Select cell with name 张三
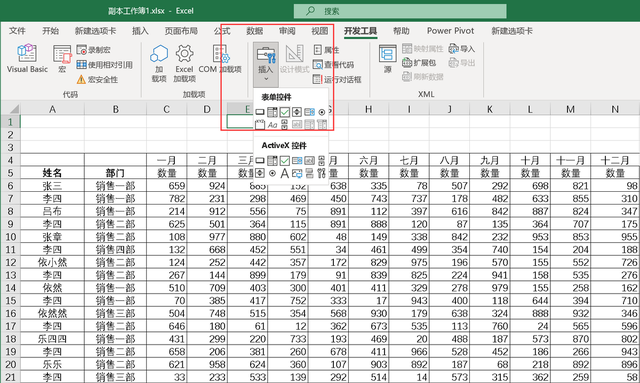The image size is (640, 383). pos(52,186)
